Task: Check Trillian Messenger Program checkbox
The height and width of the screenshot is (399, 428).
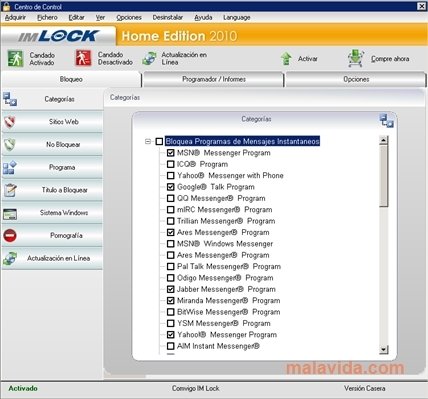Action: tap(171, 221)
